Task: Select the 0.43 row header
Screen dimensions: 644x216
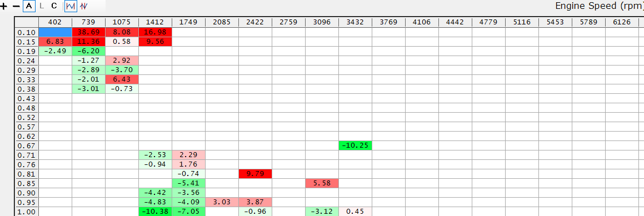Action: (x=27, y=98)
